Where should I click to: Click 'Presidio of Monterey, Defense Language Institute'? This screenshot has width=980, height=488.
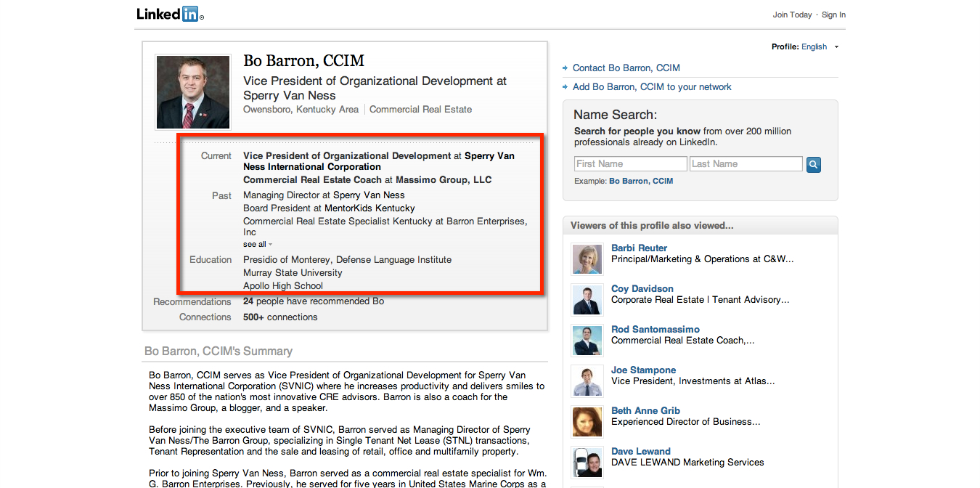click(x=347, y=260)
